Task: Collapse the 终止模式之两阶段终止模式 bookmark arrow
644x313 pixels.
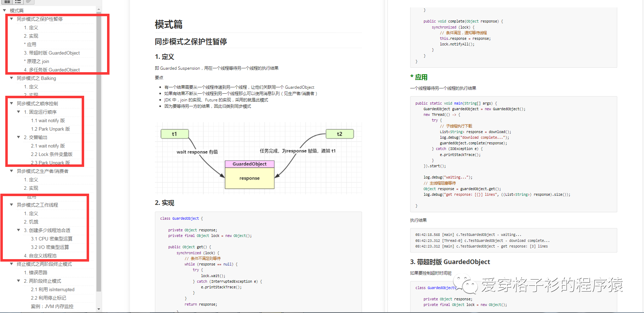Action: (12, 264)
